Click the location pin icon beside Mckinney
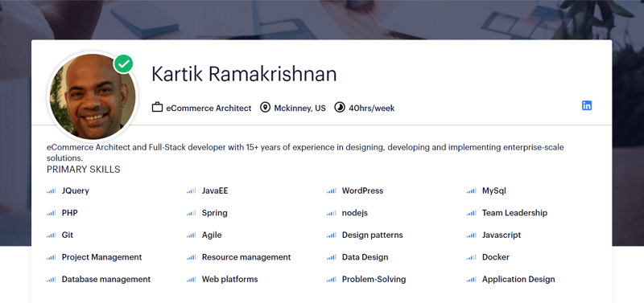This screenshot has width=644, height=303. coord(266,108)
